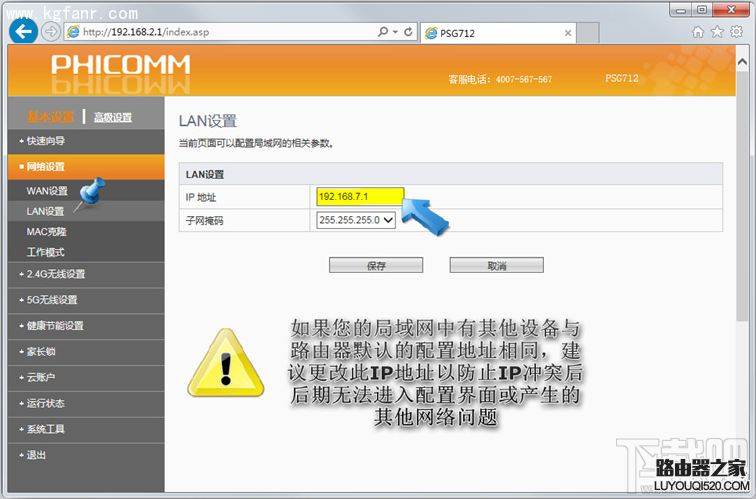Expand 云账户 menu
Image resolution: width=756 pixels, height=499 pixels.
(86, 378)
